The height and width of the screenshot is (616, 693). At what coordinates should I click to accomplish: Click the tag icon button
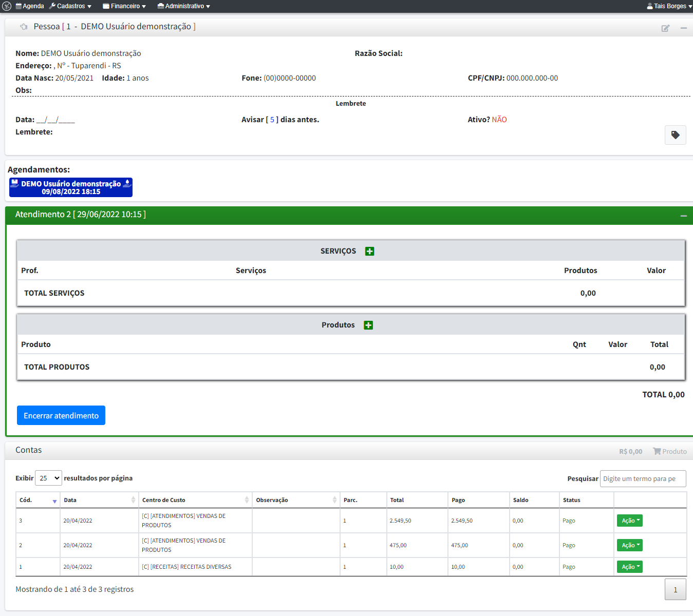675,135
